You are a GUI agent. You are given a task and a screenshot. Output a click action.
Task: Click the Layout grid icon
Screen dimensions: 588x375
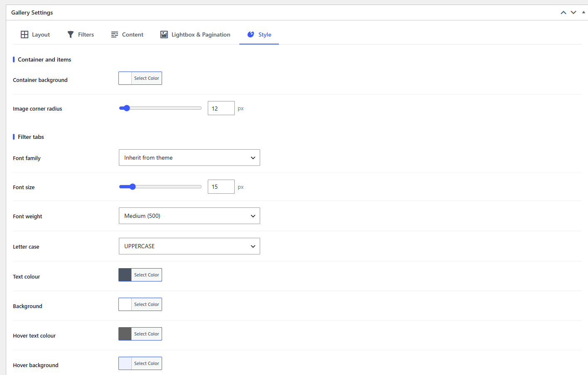coord(25,35)
